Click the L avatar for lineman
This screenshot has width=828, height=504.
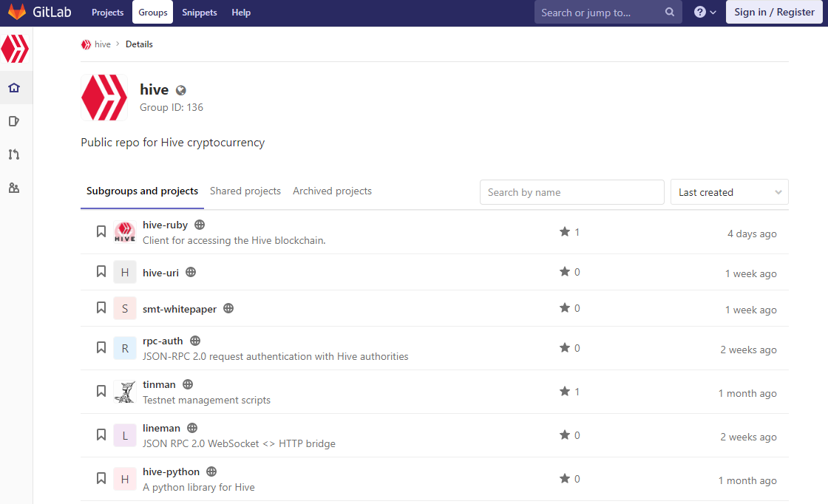[x=125, y=435]
